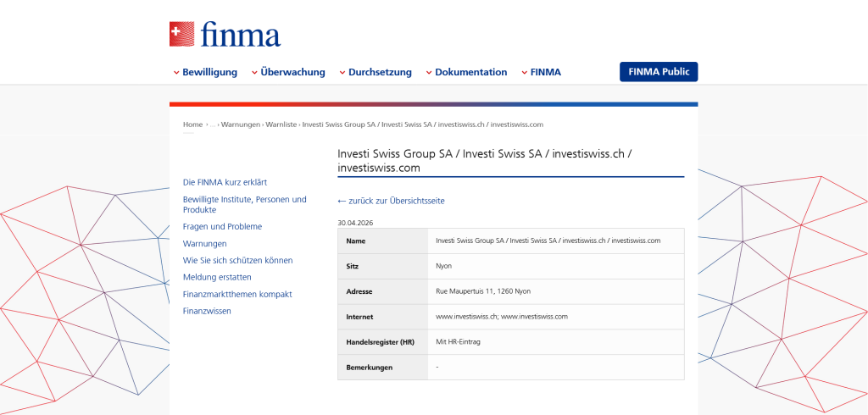Go to Home in breadcrumb
The width and height of the screenshot is (868, 415).
coord(192,125)
